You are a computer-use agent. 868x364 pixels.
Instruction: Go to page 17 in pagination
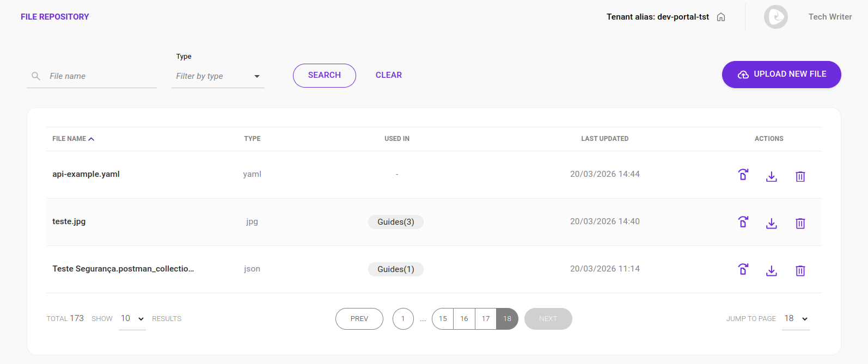click(485, 319)
